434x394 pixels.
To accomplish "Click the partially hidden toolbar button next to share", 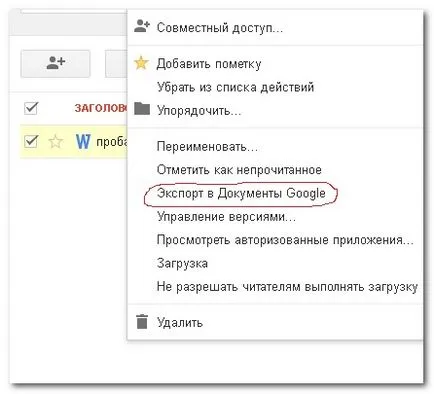I will pos(116,63).
